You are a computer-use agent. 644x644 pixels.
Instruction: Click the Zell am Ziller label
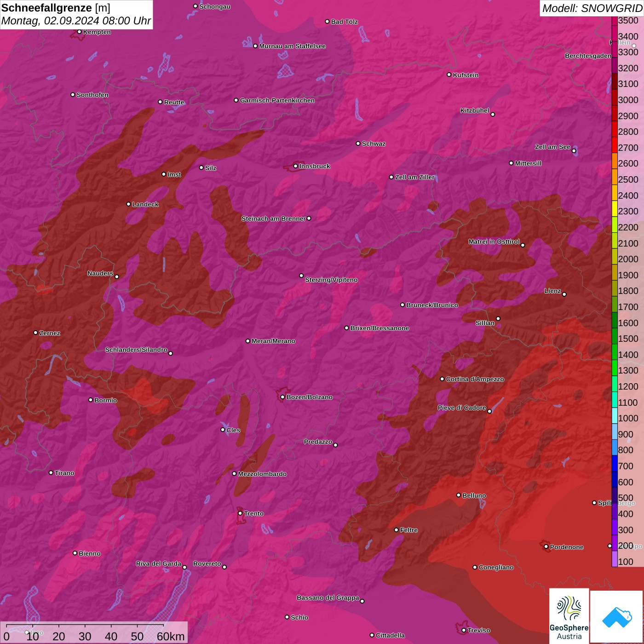[x=415, y=177]
